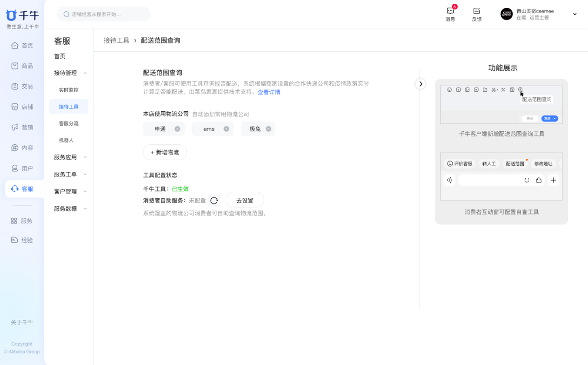
Task: Open the 首页 home sidebar icon
Action: 14,46
